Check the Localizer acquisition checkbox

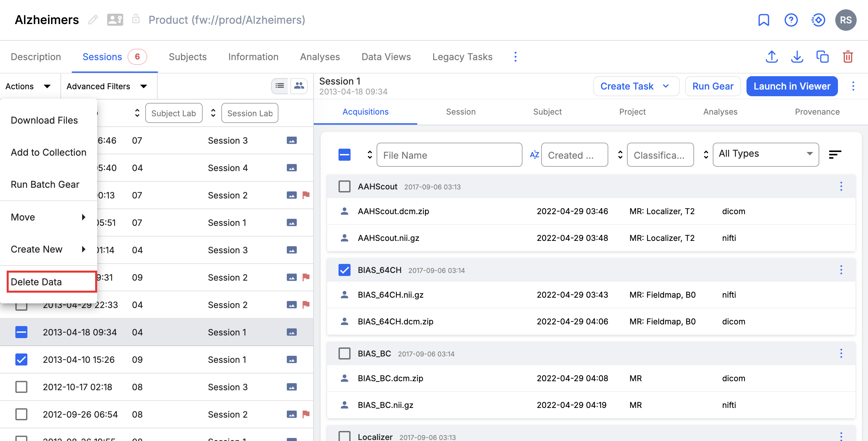(345, 437)
